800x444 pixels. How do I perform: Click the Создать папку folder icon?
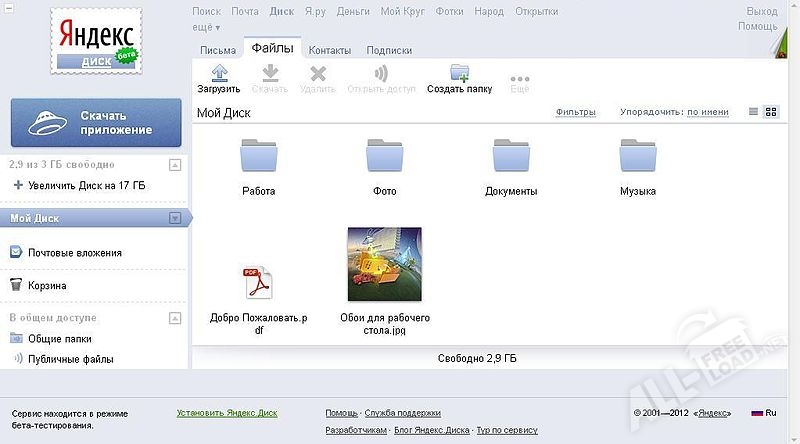click(x=459, y=73)
